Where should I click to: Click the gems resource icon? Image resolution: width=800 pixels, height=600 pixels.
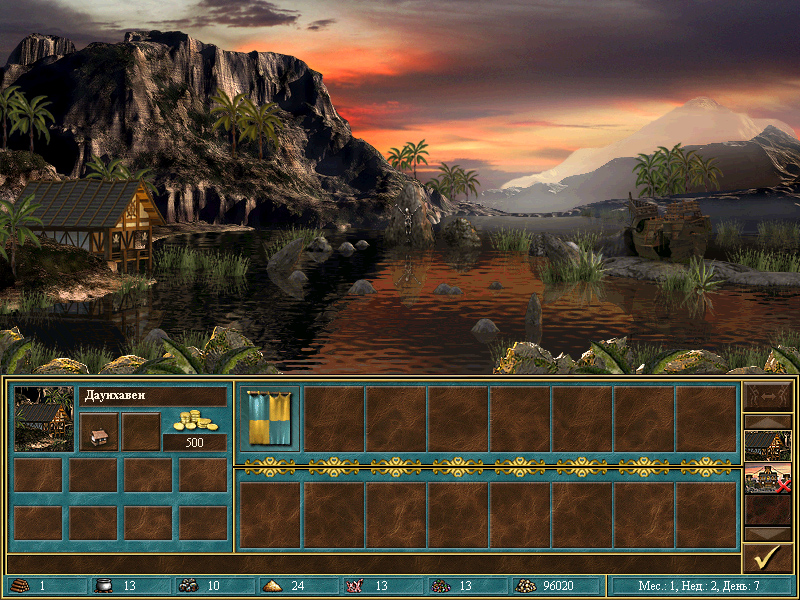click(438, 586)
